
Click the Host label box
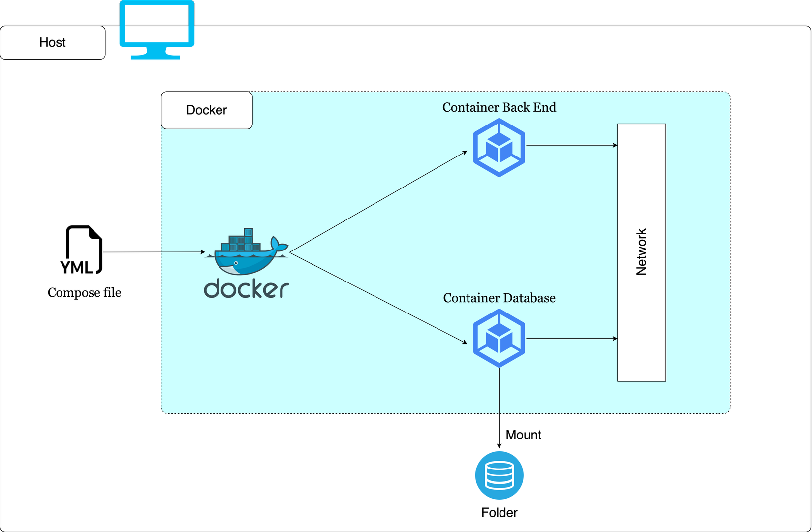coord(53,43)
